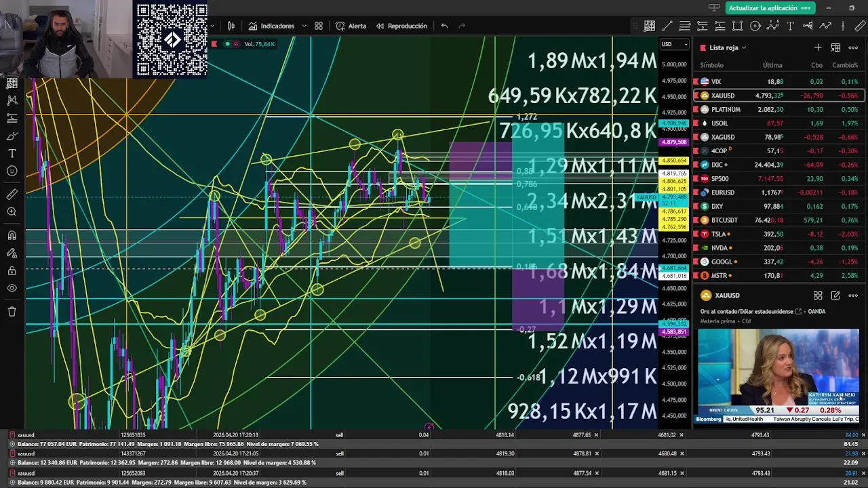Toggle stay in drawing mode pencil-lock
The width and height of the screenshot is (868, 488).
point(12,253)
